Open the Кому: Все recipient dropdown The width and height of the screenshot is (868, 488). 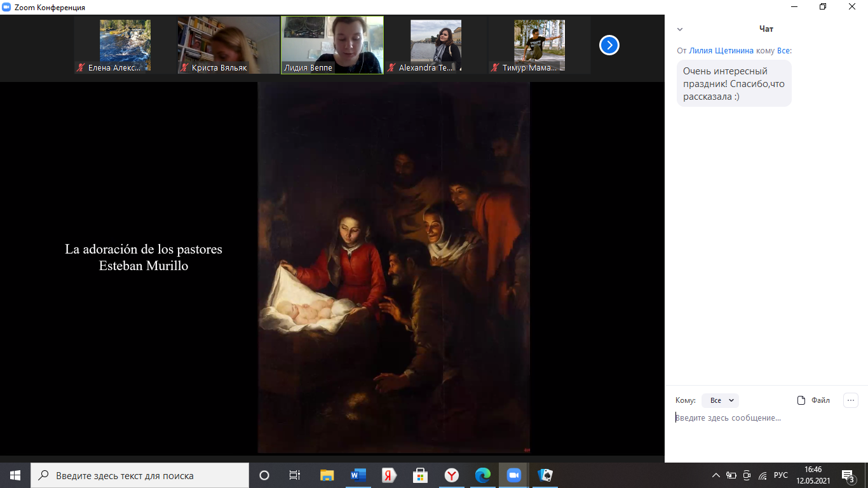coord(720,400)
